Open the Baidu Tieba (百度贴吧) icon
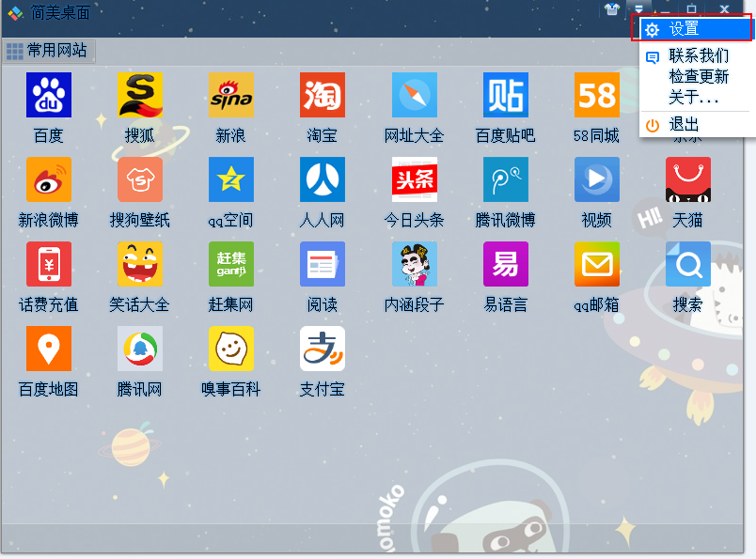Screen dimensions: 756x559 [x=505, y=96]
